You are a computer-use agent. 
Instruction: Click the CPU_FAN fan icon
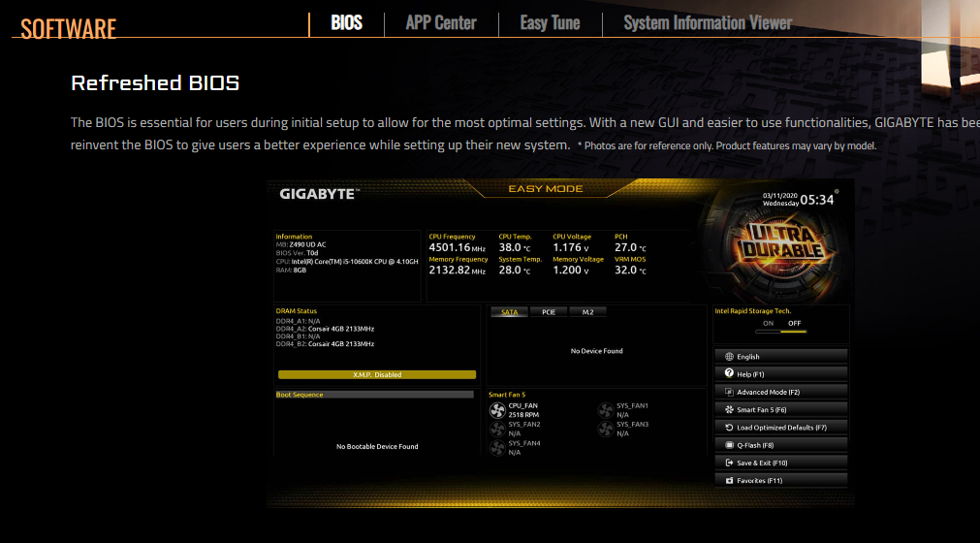[x=497, y=410]
